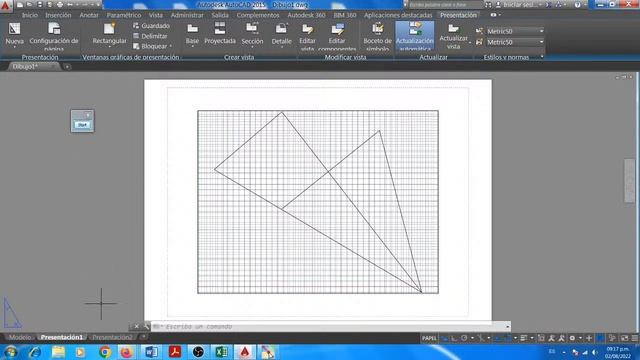
Task: Open the Autodesk 360 ribbon tab
Action: pyautogui.click(x=306, y=15)
